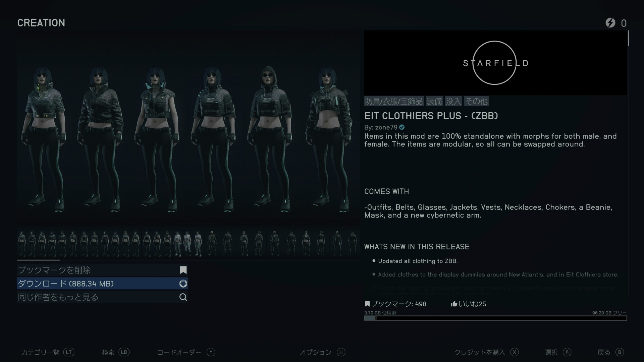Click the description panel scrollbar
644x362 pixels.
pos(628,38)
